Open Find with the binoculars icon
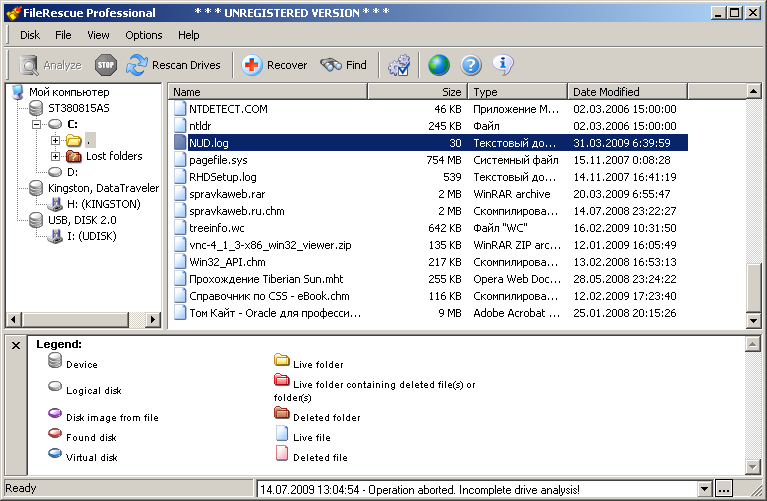Image resolution: width=767 pixels, height=501 pixels. 331,65
